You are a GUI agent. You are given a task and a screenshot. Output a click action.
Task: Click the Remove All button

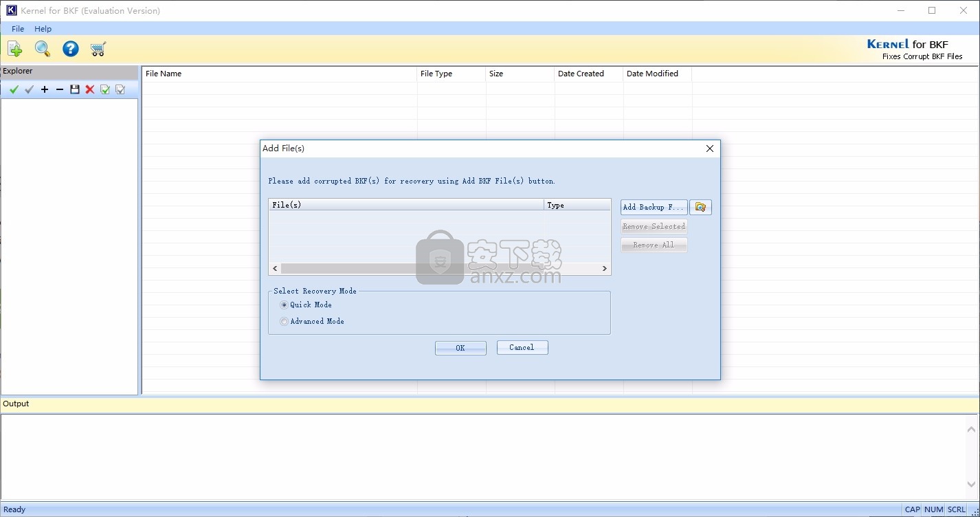point(654,245)
